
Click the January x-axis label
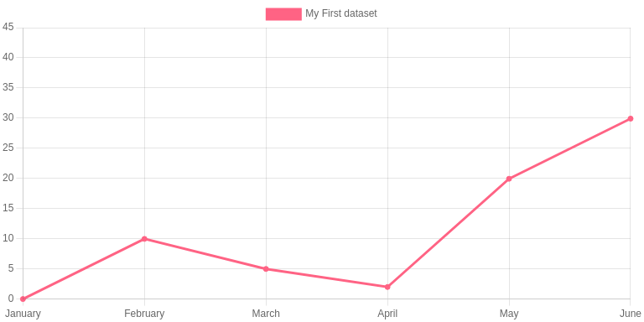23,314
